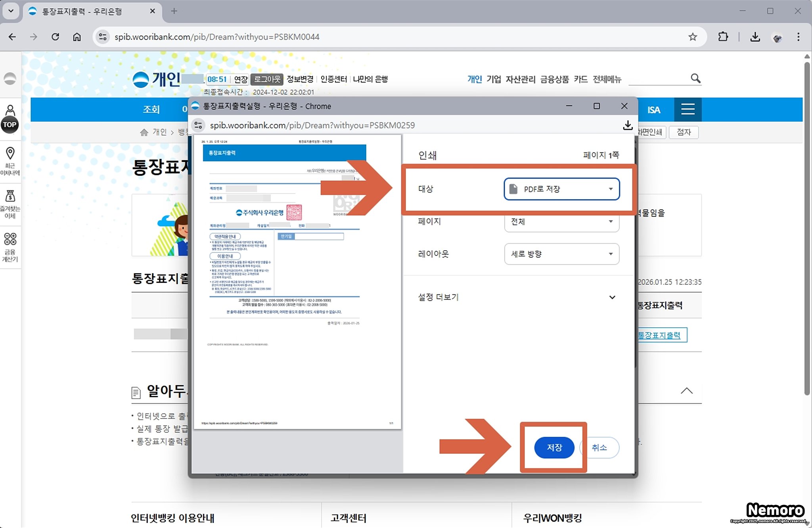The image size is (812, 528).
Task: Click the 취소 button
Action: pos(599,447)
